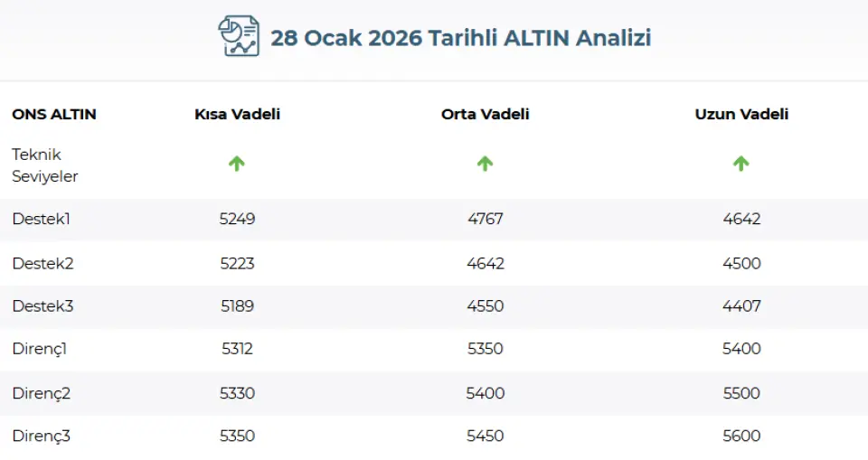Image resolution: width=868 pixels, height=460 pixels.
Task: Click the Destek1 row label
Action: [x=42, y=220]
